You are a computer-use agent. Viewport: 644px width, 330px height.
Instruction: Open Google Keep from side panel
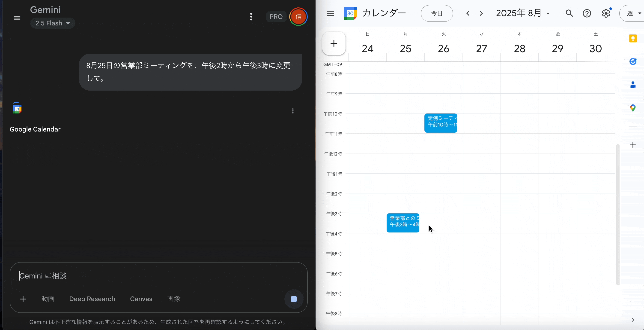tap(633, 38)
